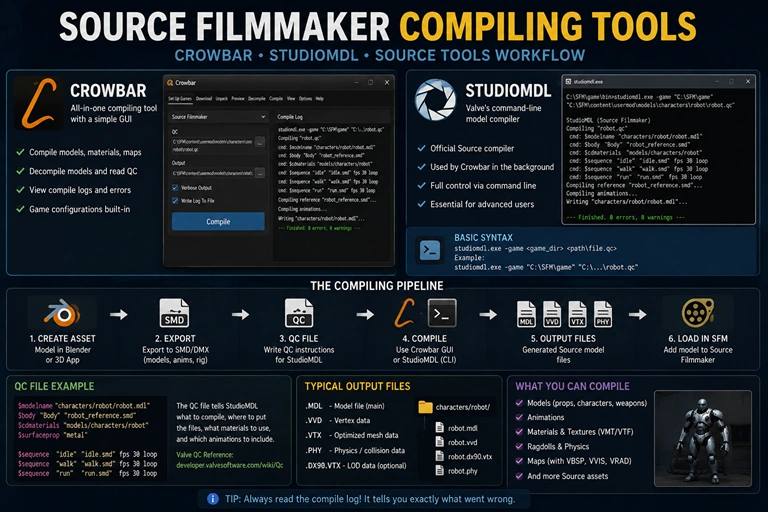Viewport: 768px width, 512px height.
Task: Click the checkbox beside Animations
Action: (x=519, y=417)
